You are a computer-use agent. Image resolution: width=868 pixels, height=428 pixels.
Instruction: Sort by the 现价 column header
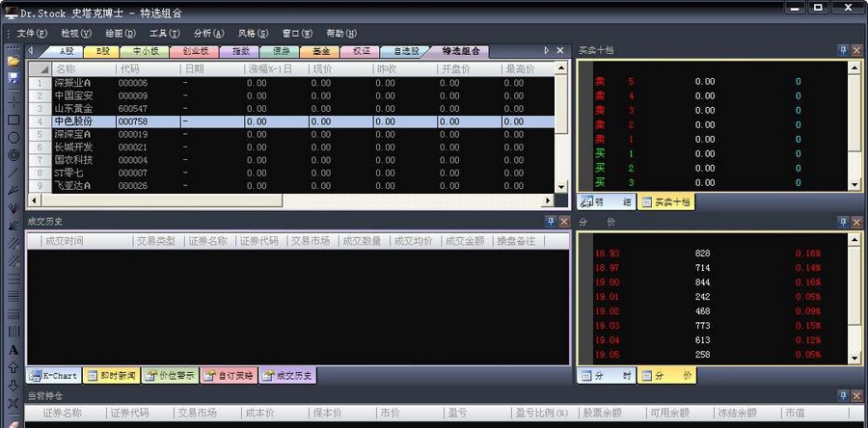pos(339,69)
